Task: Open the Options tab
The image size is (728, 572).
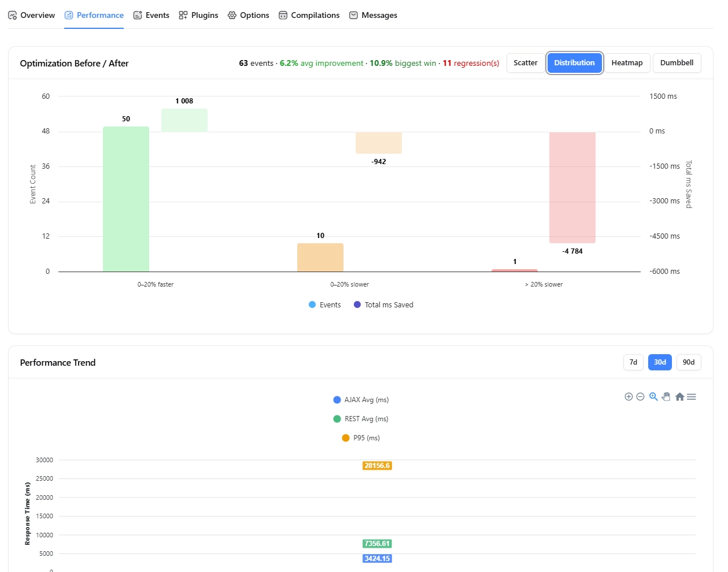Action: 248,15
